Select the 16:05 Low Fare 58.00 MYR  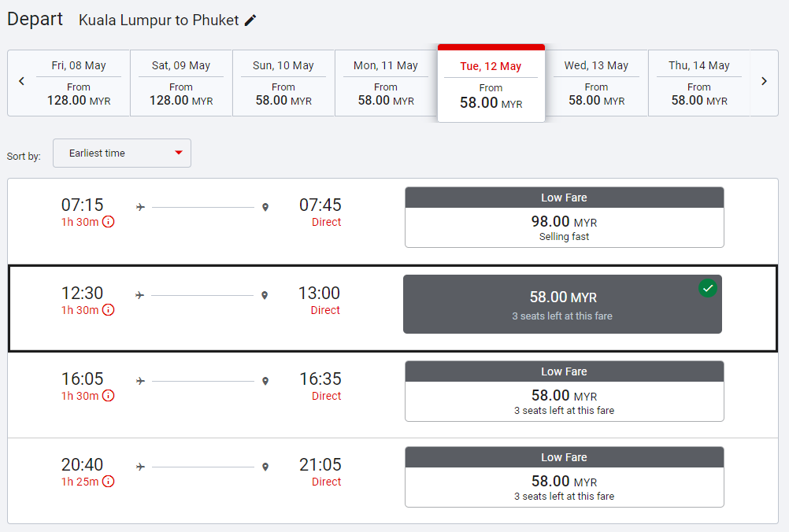pyautogui.click(x=564, y=391)
